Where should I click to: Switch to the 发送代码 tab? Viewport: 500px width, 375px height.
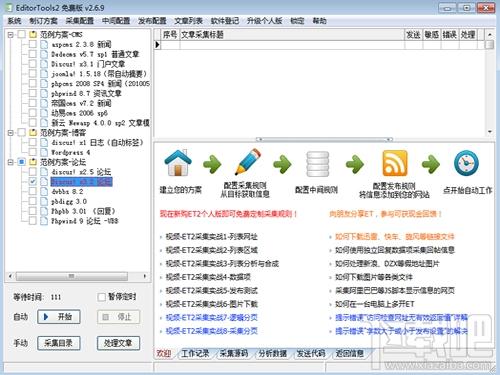pos(311,353)
